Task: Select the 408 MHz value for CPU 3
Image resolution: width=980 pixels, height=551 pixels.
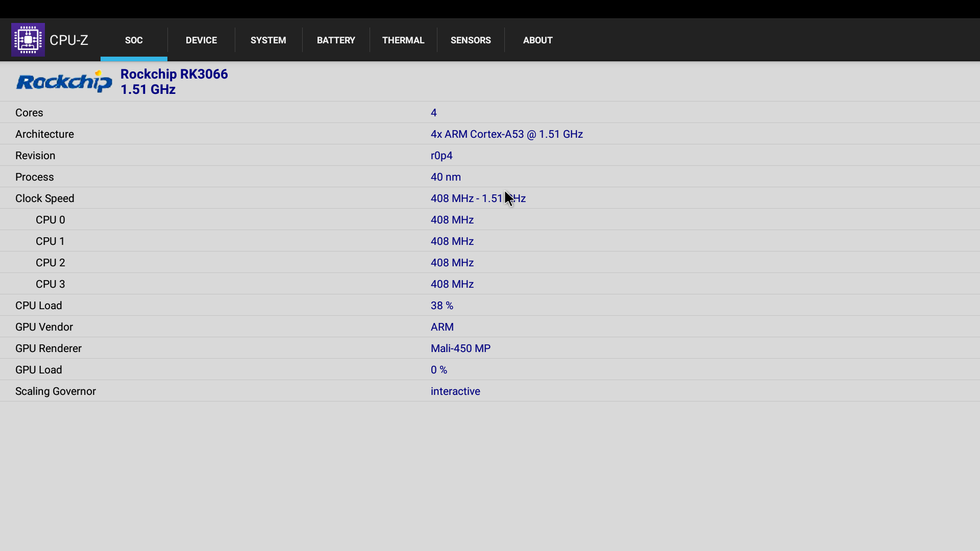Action: (452, 284)
